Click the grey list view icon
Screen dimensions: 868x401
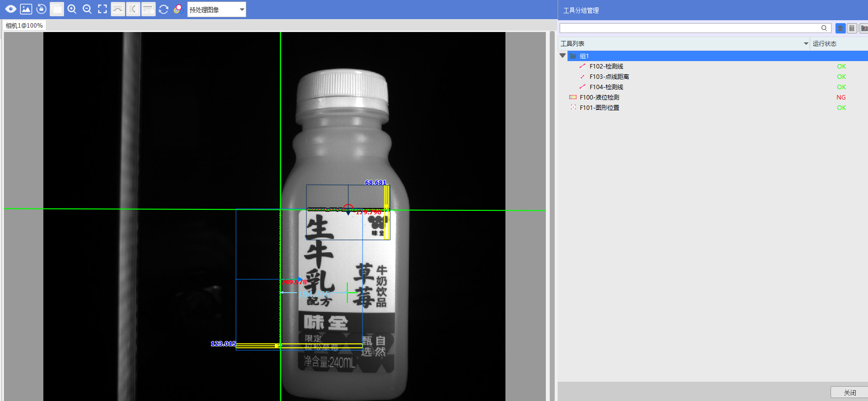pyautogui.click(x=852, y=29)
